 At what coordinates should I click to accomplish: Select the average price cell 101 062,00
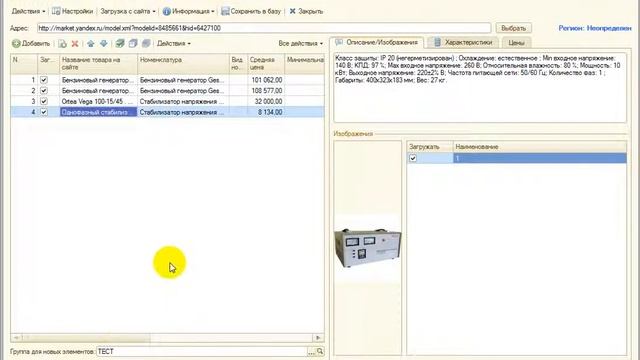click(x=266, y=80)
